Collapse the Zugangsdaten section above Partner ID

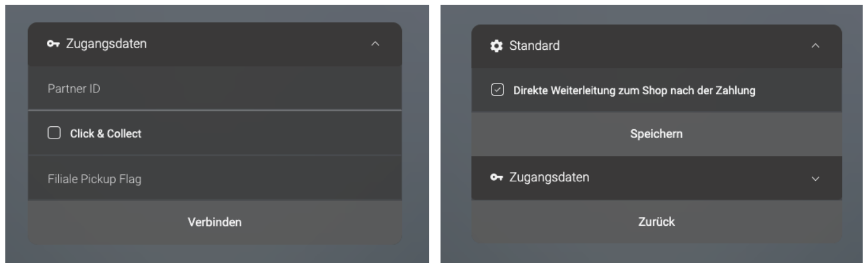coord(374,44)
